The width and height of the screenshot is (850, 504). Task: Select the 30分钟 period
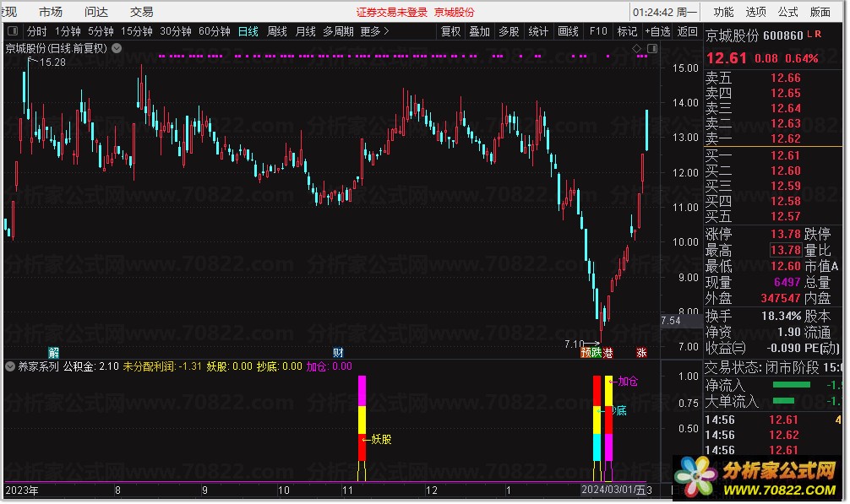[x=176, y=31]
